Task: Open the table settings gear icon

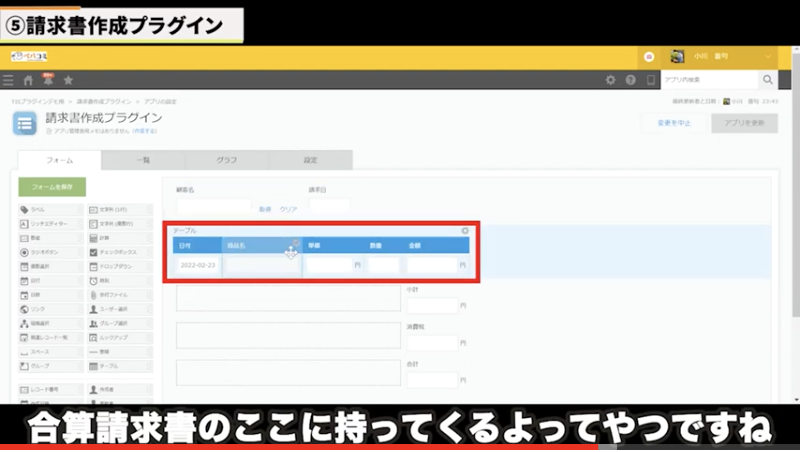Action: (465, 231)
